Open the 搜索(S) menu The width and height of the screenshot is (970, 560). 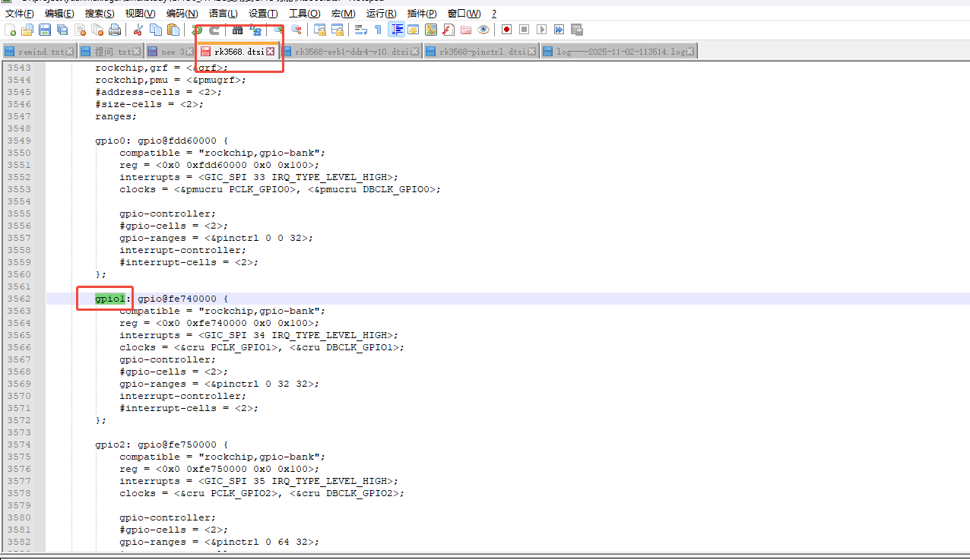[x=100, y=14]
